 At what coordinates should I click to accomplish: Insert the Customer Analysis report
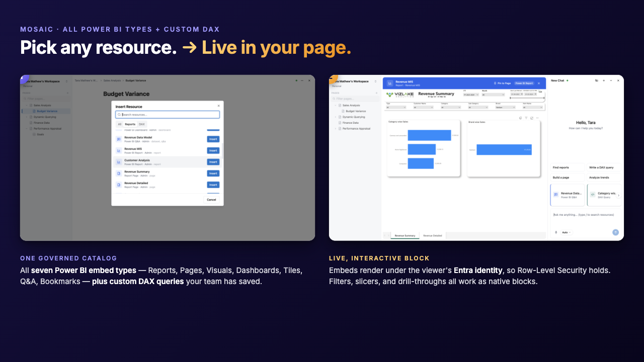213,162
